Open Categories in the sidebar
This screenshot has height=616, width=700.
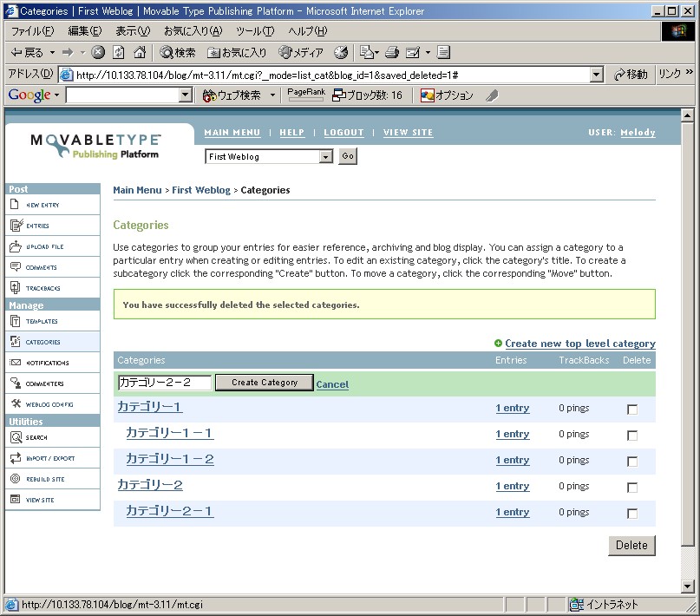(x=52, y=342)
